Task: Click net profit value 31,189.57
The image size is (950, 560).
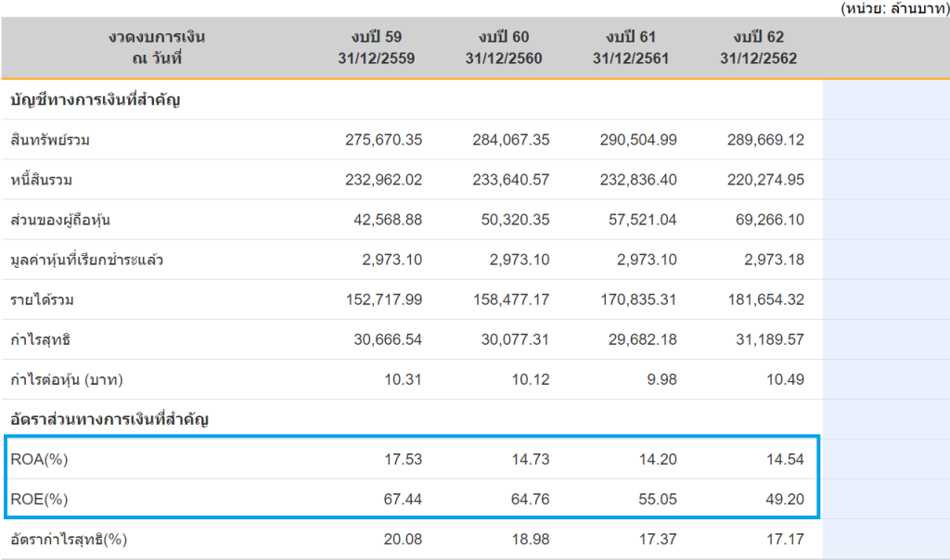Action: [x=765, y=339]
